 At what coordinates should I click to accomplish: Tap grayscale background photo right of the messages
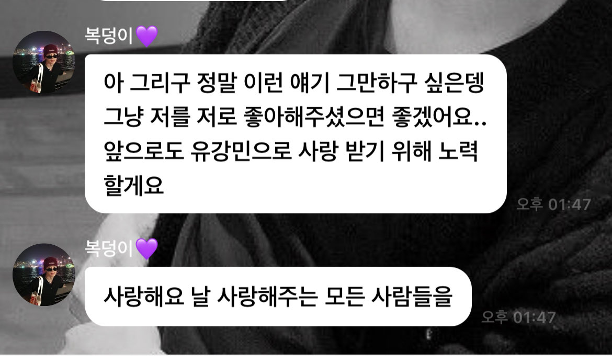tap(558, 117)
